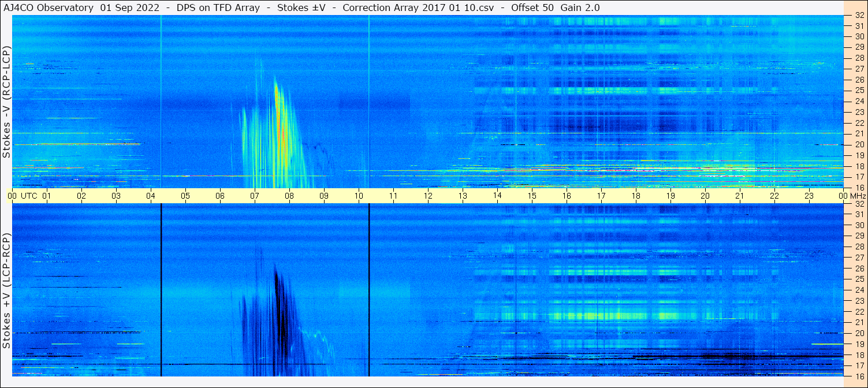Image resolution: width=868 pixels, height=388 pixels.
Task: Select the 11 hour tick on time axis
Action: [x=393, y=196]
